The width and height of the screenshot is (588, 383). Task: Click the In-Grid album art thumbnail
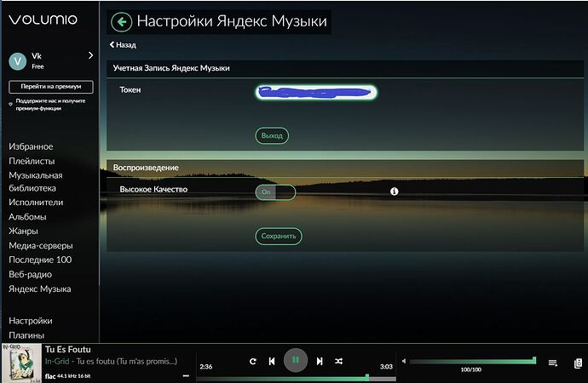tap(21, 363)
